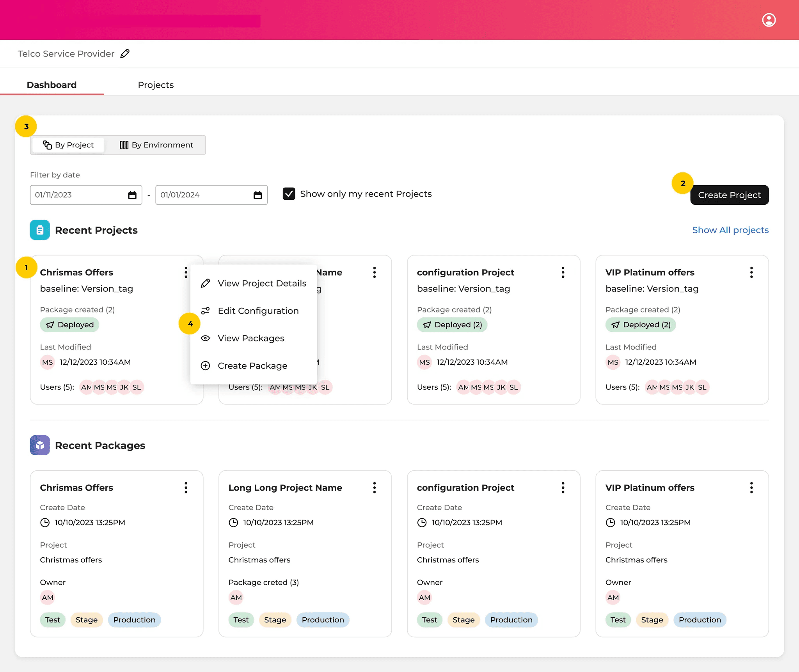
Task: Open the Long Long Project Name package title
Action: click(x=285, y=488)
